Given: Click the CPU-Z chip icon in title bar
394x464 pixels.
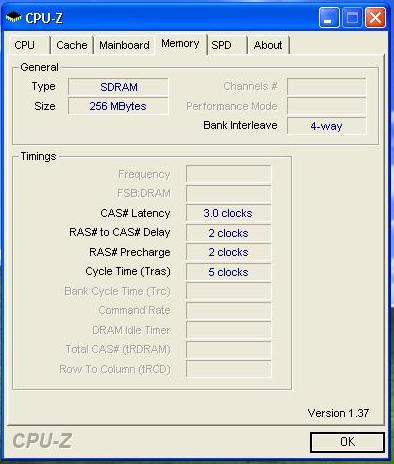Looking at the screenshot, I should coord(14,17).
